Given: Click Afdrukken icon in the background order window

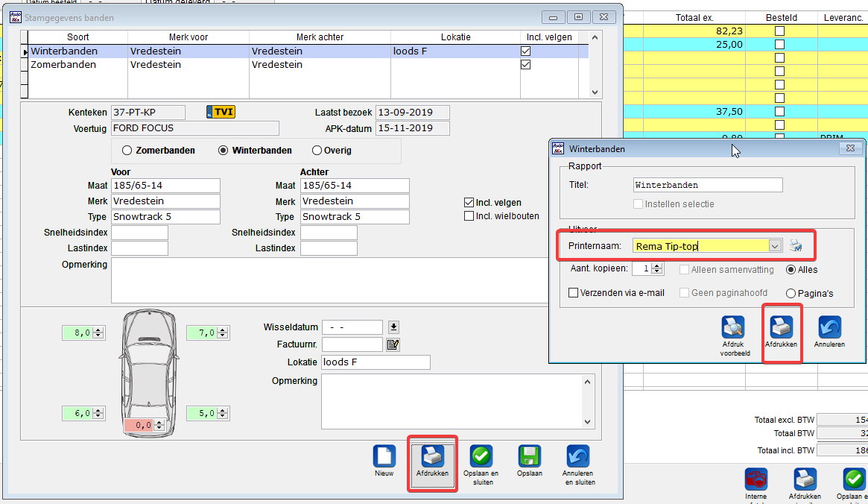Looking at the screenshot, I should click(x=805, y=479).
